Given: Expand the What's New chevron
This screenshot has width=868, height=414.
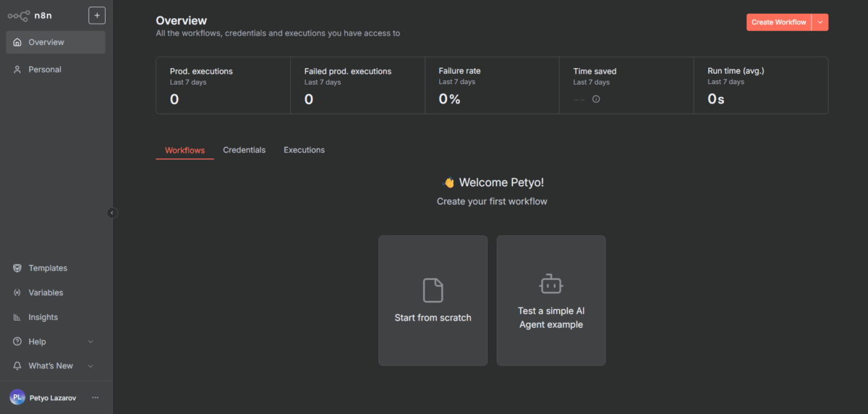Looking at the screenshot, I should point(90,366).
